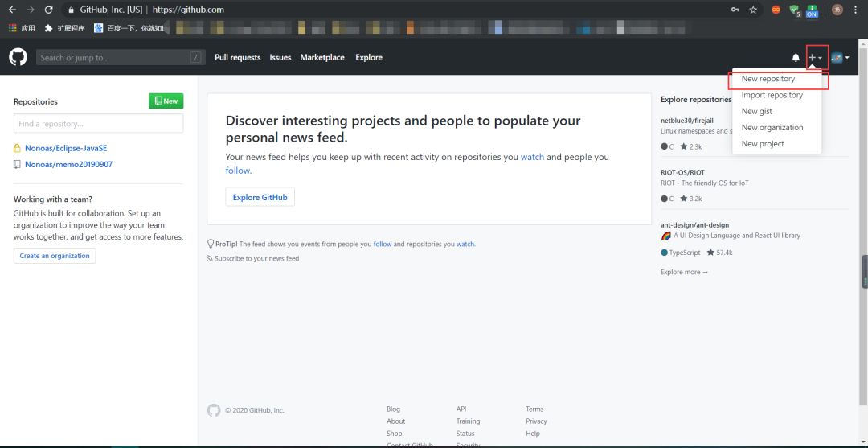868x448 pixels.
Task: Open the user avatar dropdown menu
Action: pos(841,58)
